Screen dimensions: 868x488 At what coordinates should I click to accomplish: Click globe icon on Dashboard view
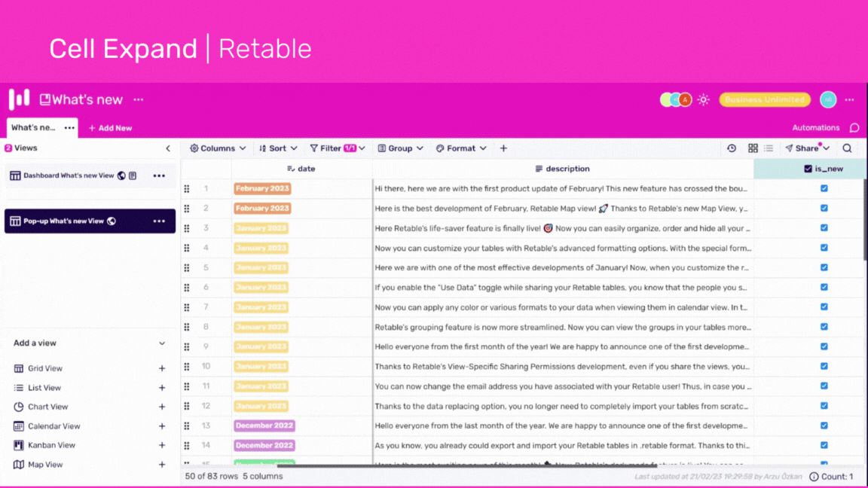pos(122,175)
